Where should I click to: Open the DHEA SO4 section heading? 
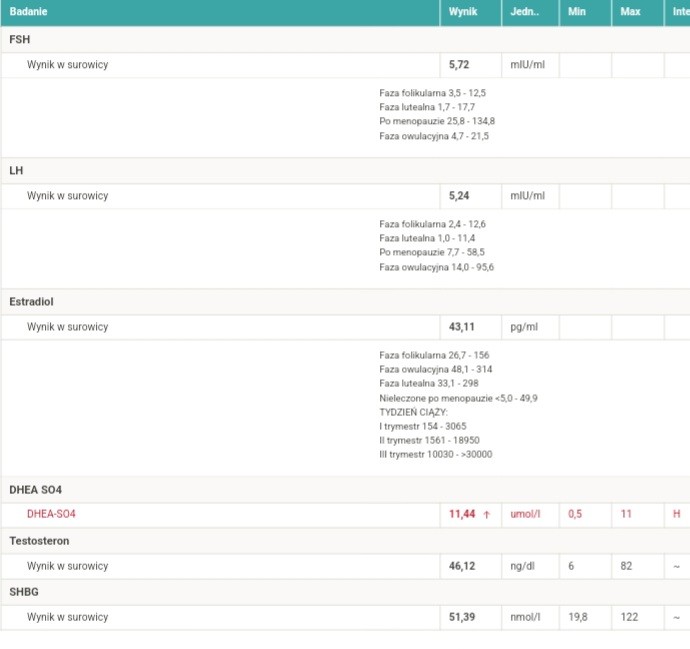[x=35, y=489]
